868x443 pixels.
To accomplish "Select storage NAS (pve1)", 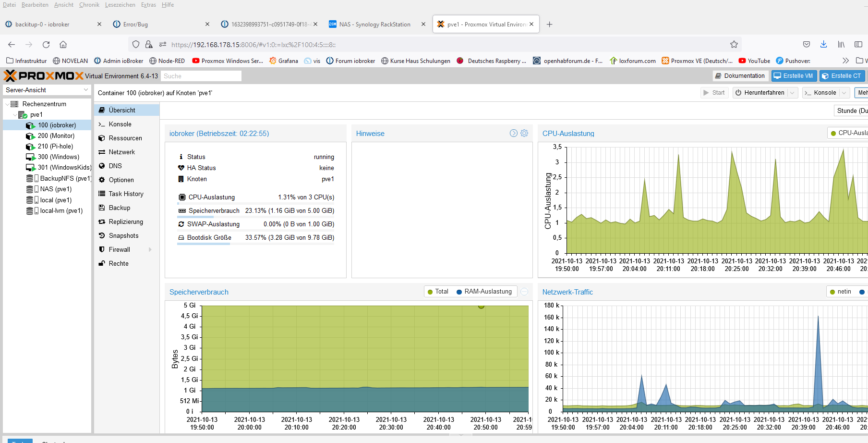I will click(x=47, y=189).
